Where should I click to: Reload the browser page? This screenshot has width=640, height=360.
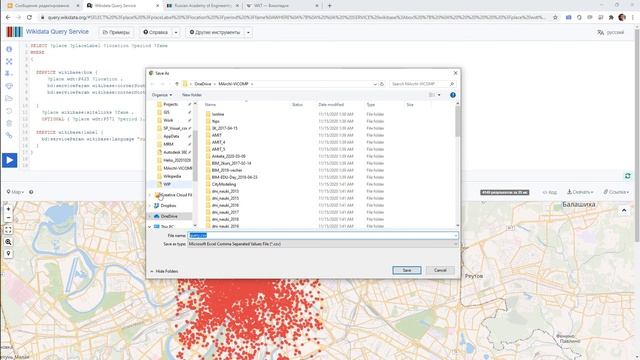(29, 18)
